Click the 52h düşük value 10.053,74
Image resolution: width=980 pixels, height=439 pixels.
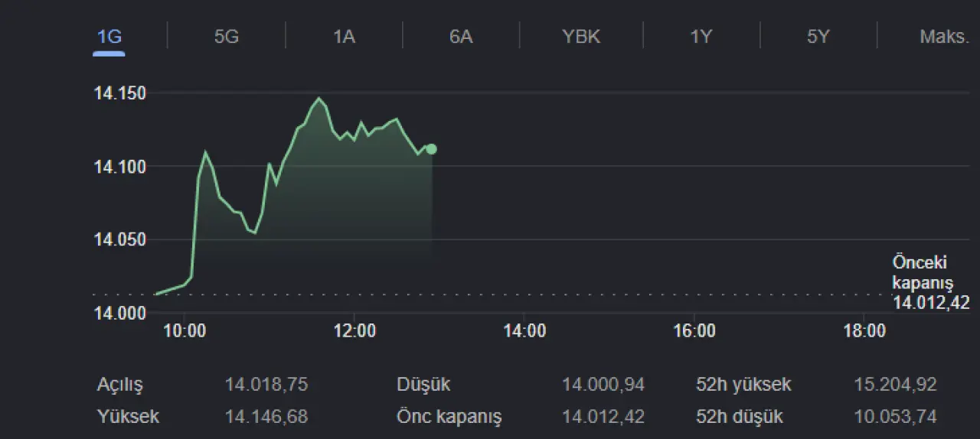tap(895, 417)
